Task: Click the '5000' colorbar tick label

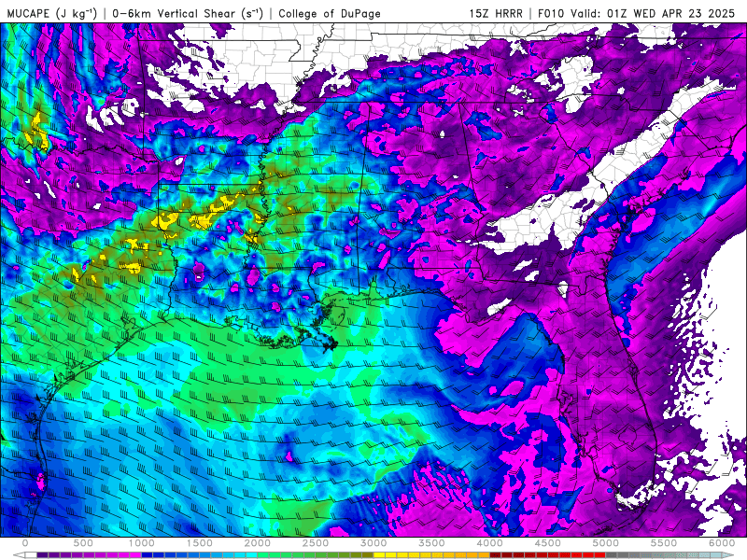Action: point(605,543)
